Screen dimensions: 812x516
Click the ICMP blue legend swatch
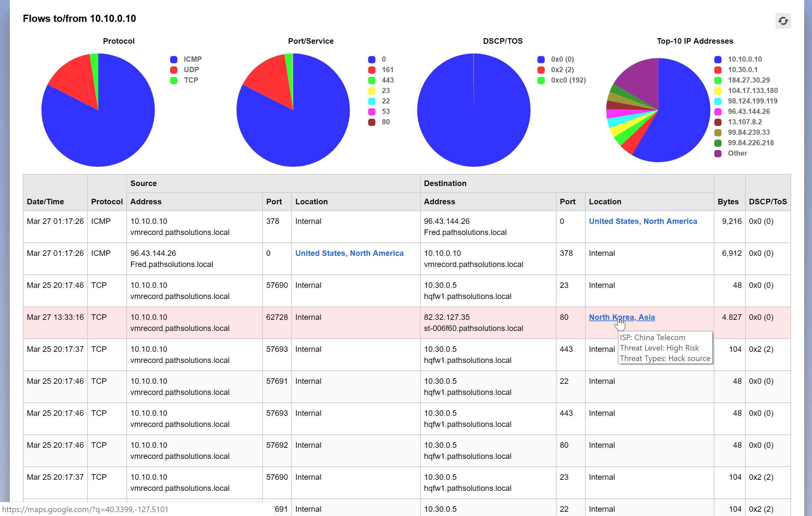174,59
